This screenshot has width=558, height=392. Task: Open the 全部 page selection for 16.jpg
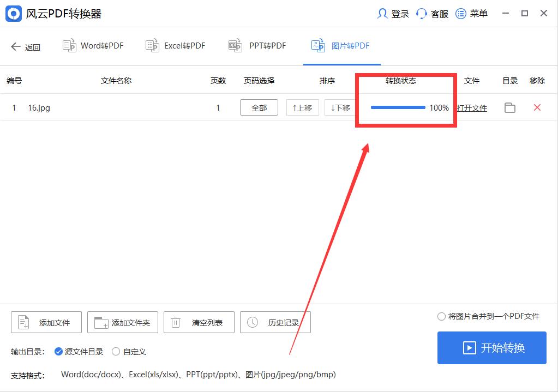(259, 107)
